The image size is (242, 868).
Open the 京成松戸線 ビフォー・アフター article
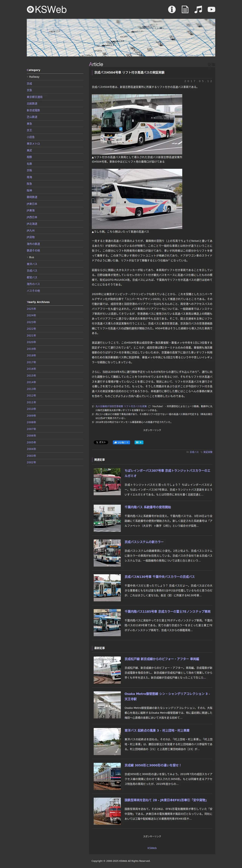click(162, 659)
